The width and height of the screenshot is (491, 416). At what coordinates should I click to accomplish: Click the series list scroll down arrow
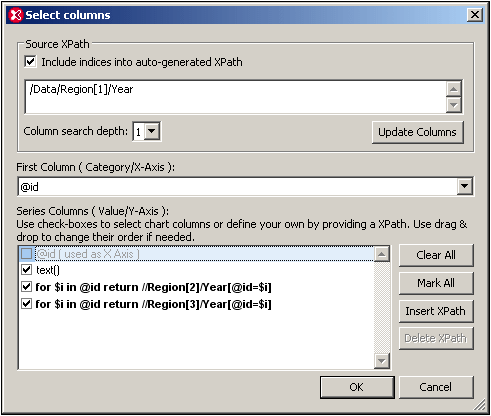click(382, 360)
